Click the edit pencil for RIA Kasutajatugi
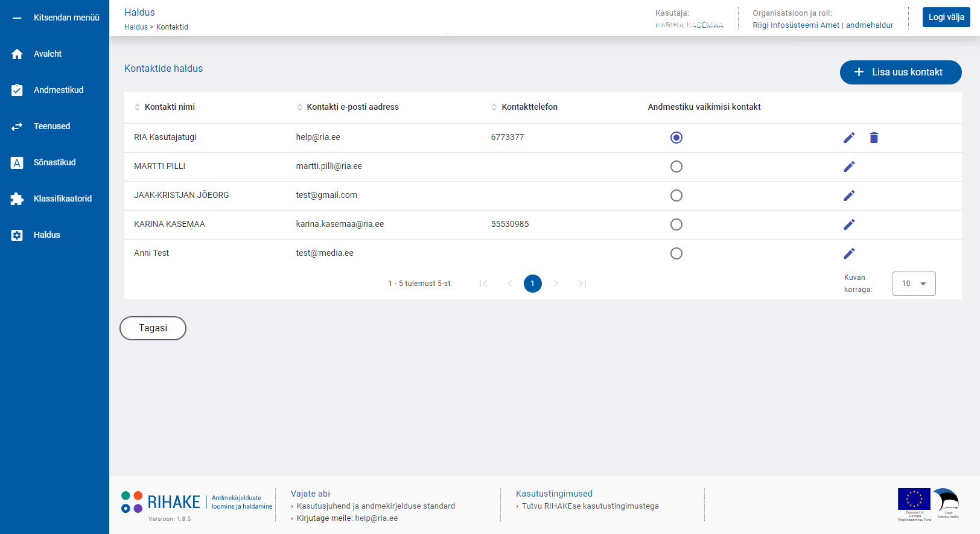This screenshot has height=534, width=980. (x=849, y=138)
